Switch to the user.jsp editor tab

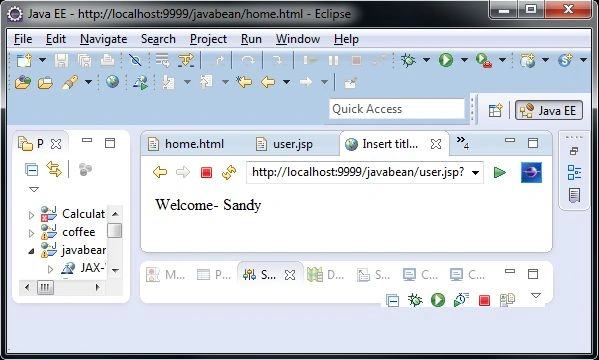(x=284, y=144)
